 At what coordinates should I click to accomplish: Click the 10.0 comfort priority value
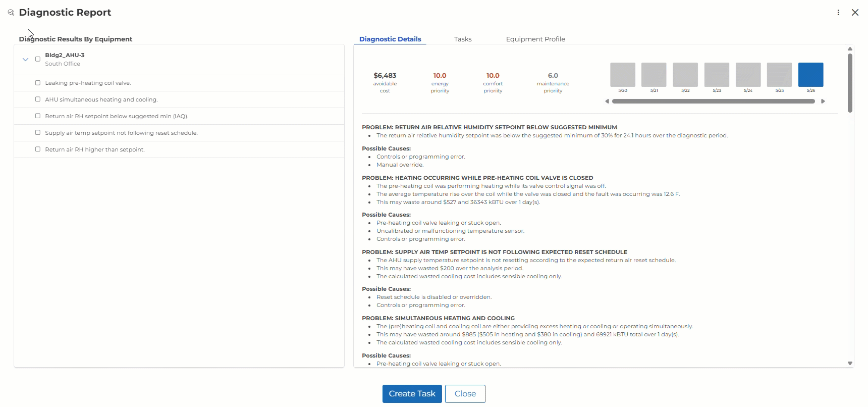(493, 75)
